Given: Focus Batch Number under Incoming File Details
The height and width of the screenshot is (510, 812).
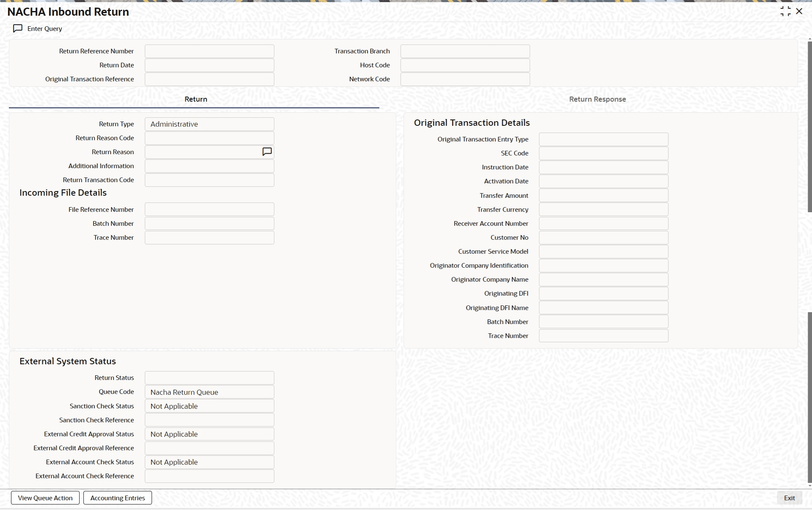Looking at the screenshot, I should point(210,224).
